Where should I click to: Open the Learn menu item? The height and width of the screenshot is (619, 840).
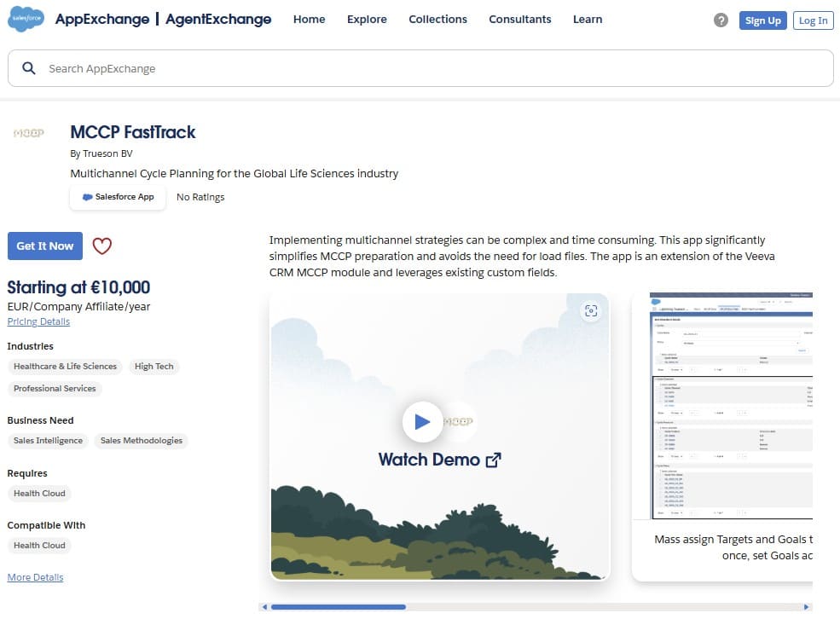pos(588,20)
